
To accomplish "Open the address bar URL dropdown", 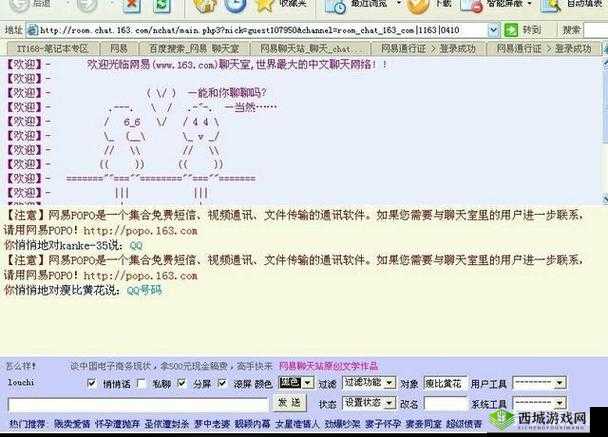I will tap(493, 30).
